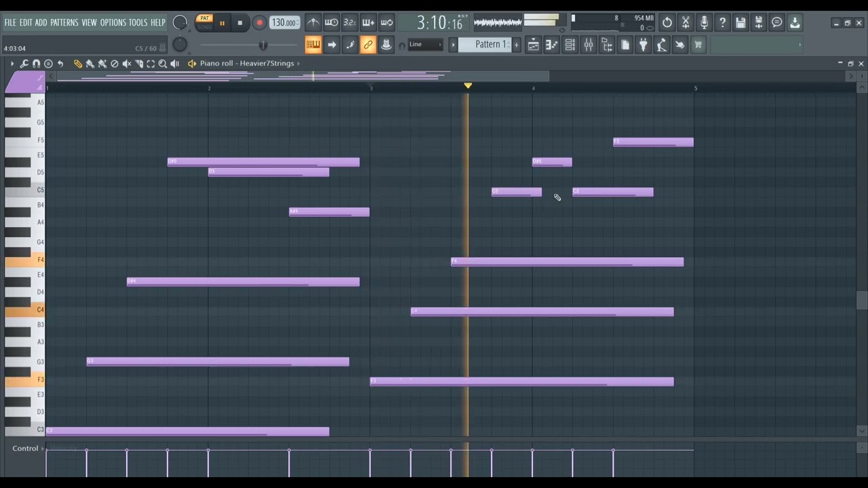Expand the Heavier7Strings target channel arrow

298,63
